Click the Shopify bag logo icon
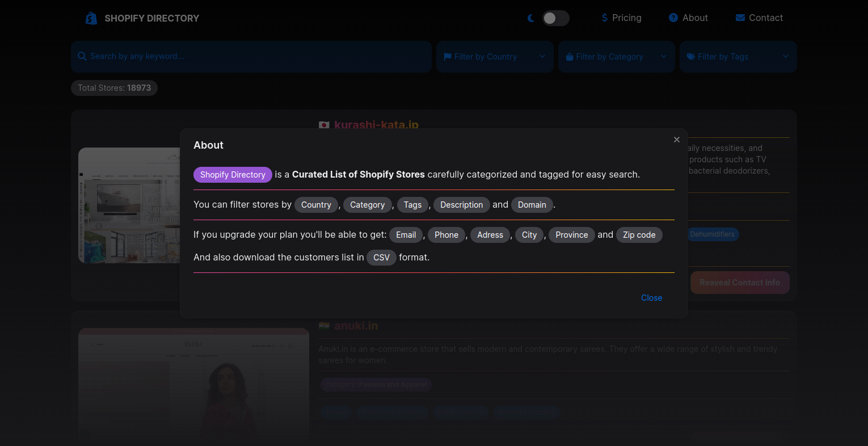 91,18
